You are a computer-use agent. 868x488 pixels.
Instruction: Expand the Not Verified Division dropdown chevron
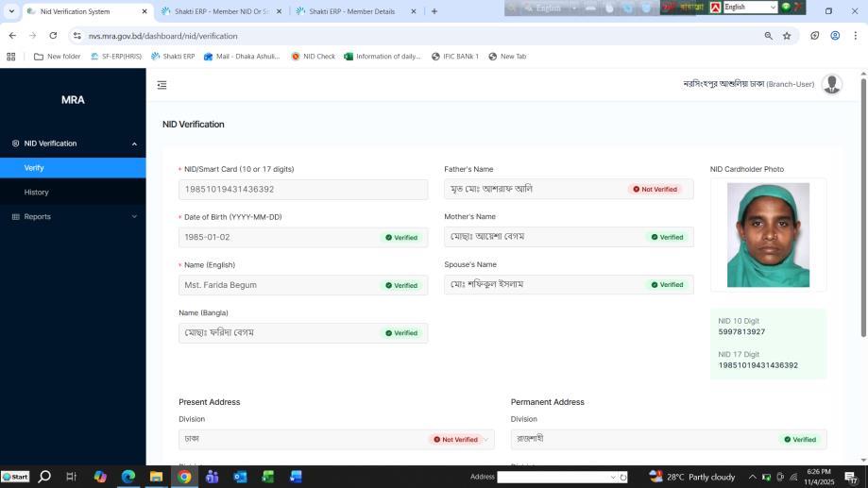486,440
